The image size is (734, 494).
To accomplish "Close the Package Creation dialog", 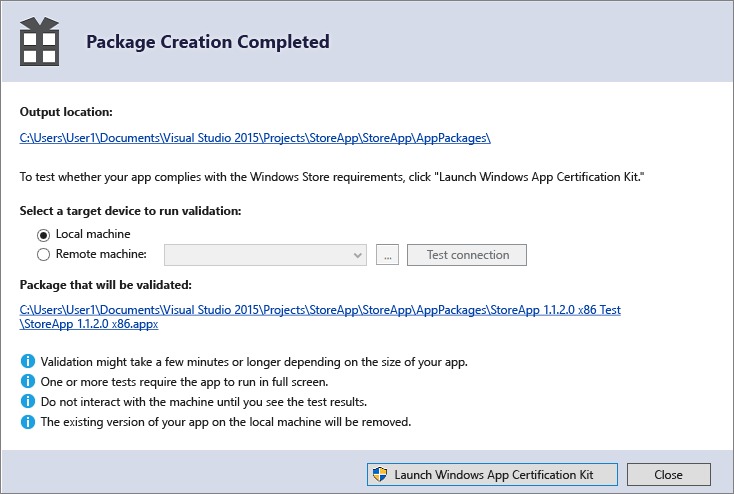I will pos(668,474).
